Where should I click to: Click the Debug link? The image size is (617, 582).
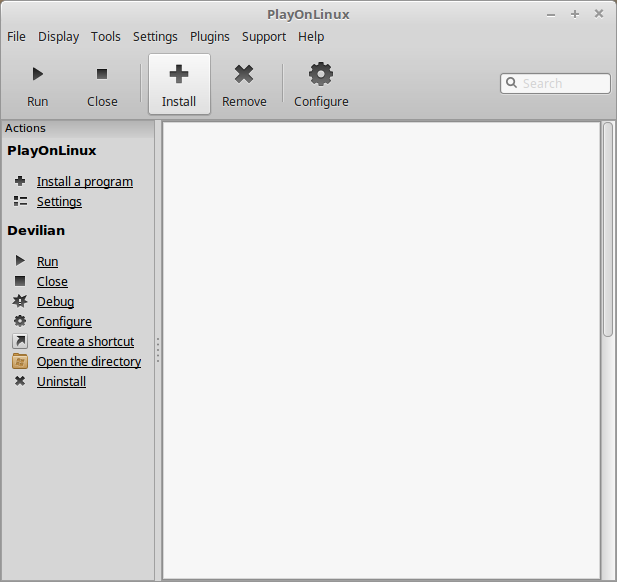click(x=55, y=302)
